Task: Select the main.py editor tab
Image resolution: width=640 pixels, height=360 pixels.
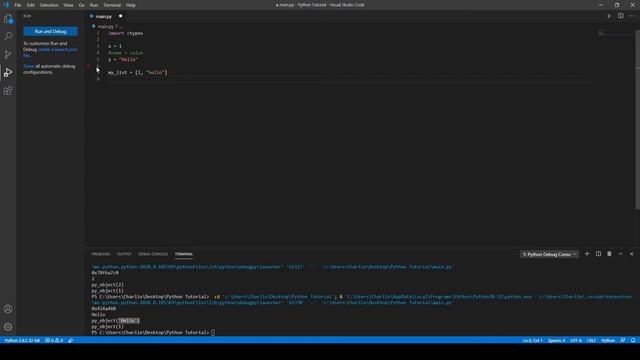Action: pyautogui.click(x=104, y=16)
